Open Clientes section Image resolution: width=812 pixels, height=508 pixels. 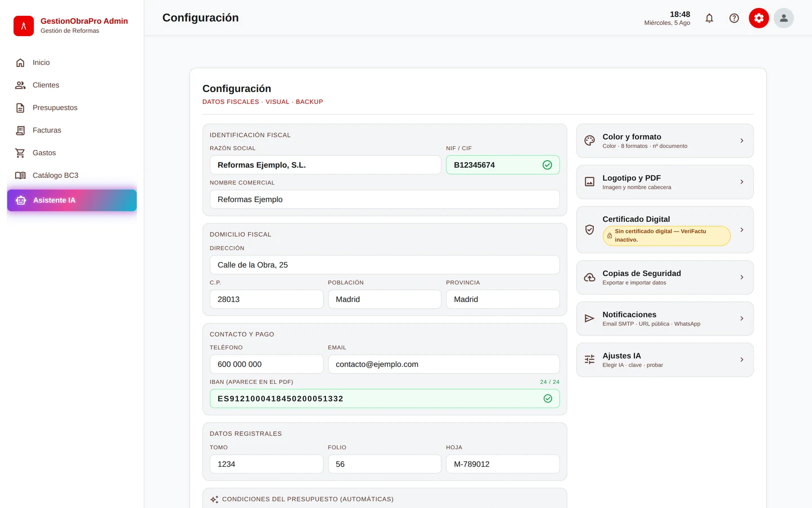(x=72, y=85)
